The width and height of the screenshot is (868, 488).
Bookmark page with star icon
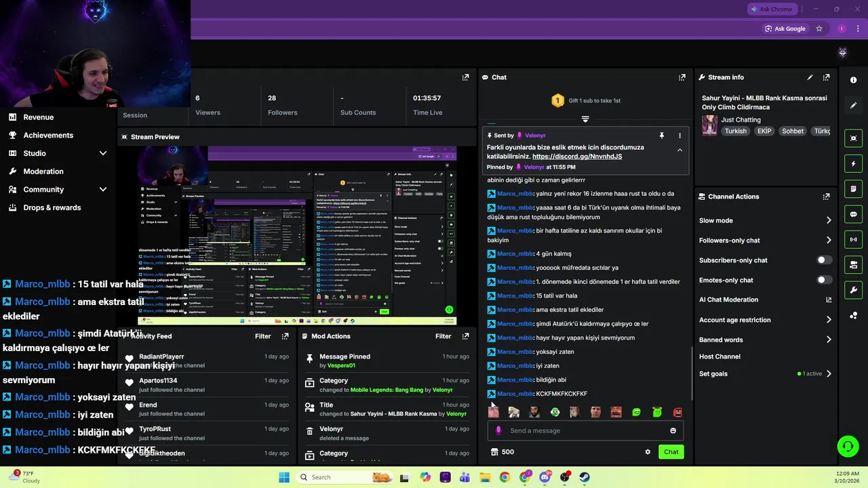819,28
